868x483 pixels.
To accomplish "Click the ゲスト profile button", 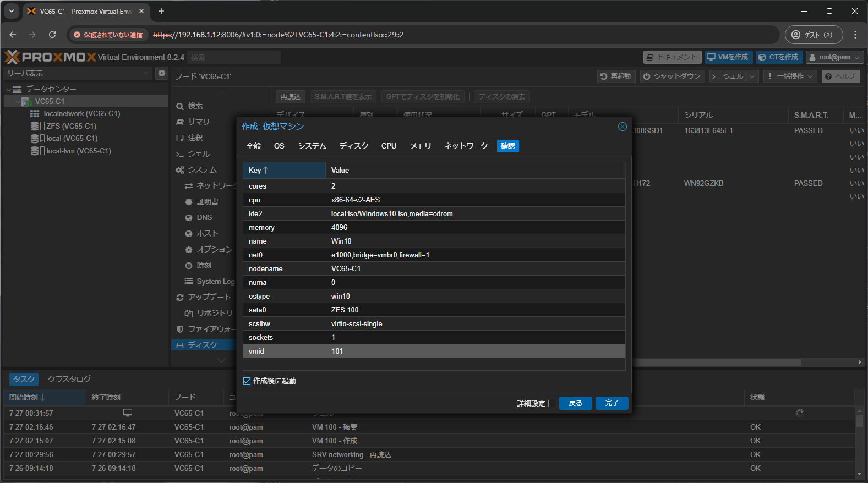I will click(x=814, y=35).
